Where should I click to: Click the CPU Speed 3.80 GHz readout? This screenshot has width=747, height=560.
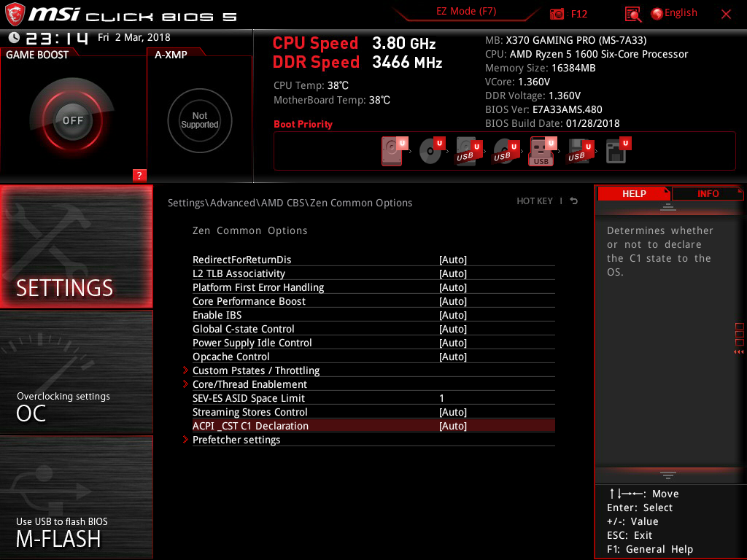coord(354,43)
